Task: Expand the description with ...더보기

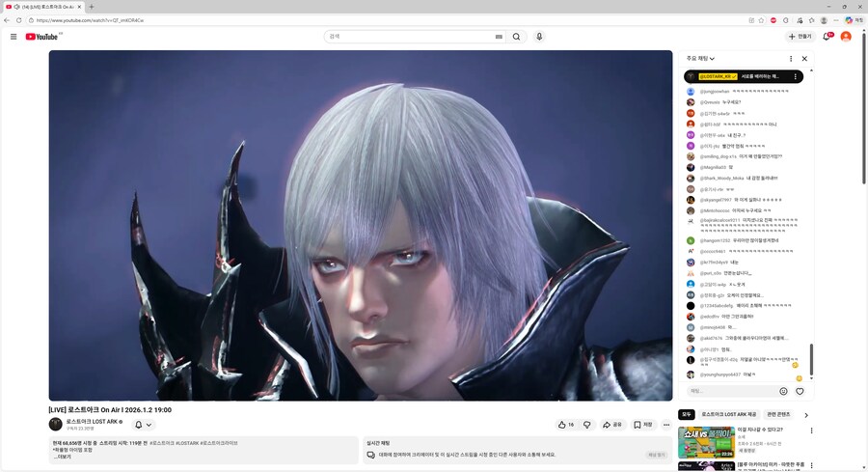Action: (x=62, y=458)
